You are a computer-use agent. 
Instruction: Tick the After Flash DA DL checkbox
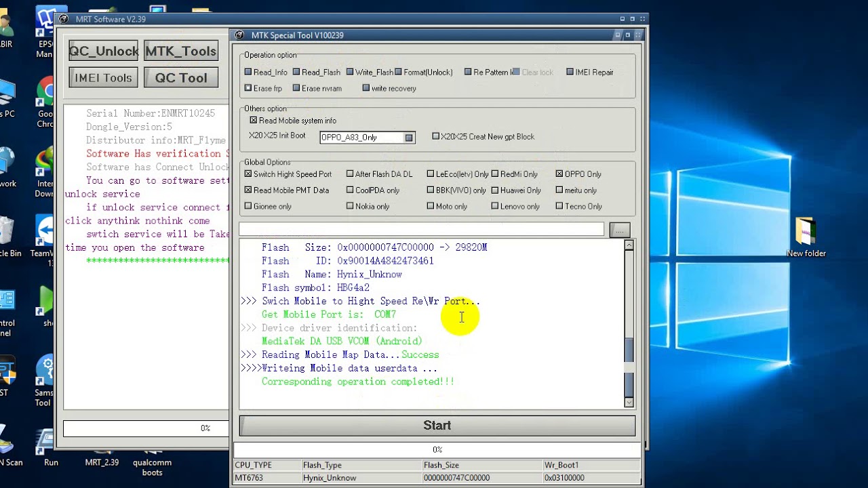(x=350, y=174)
